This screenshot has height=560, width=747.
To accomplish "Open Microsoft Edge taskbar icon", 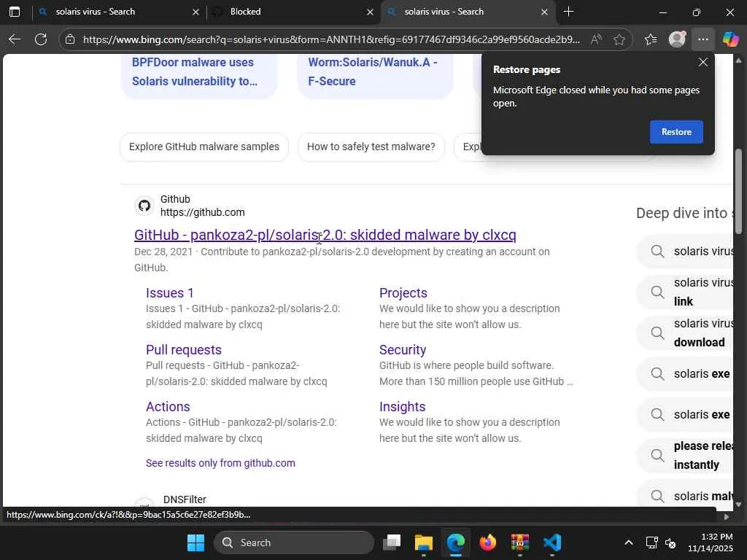I will [x=456, y=542].
